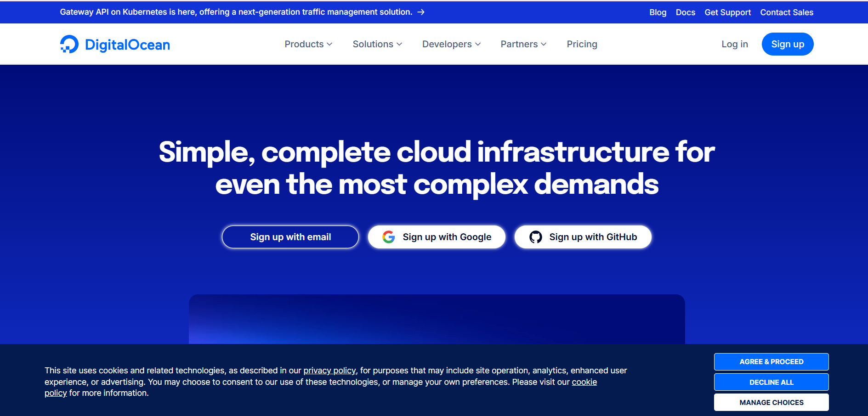Click the Google logo icon

[389, 237]
